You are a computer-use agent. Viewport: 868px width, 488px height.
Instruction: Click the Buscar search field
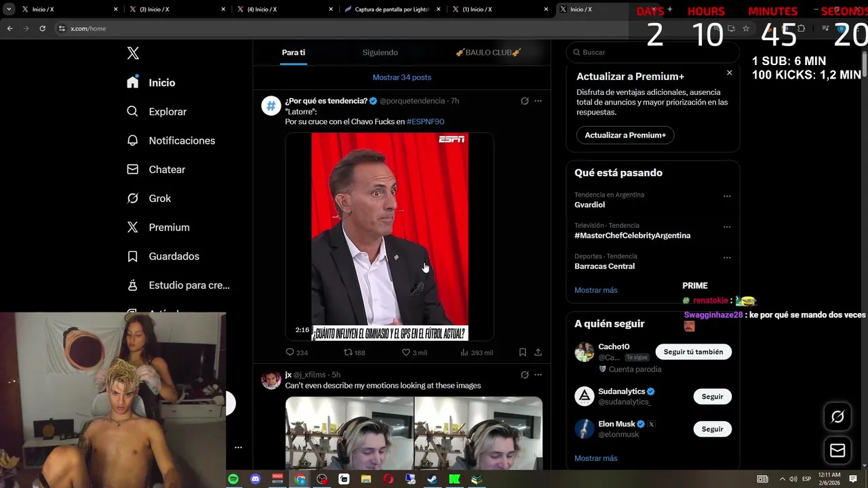(653, 52)
